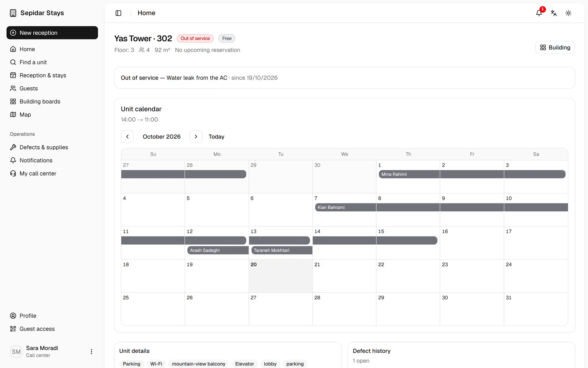
Task: Toggle the light/dark theme sun icon
Action: coord(568,13)
